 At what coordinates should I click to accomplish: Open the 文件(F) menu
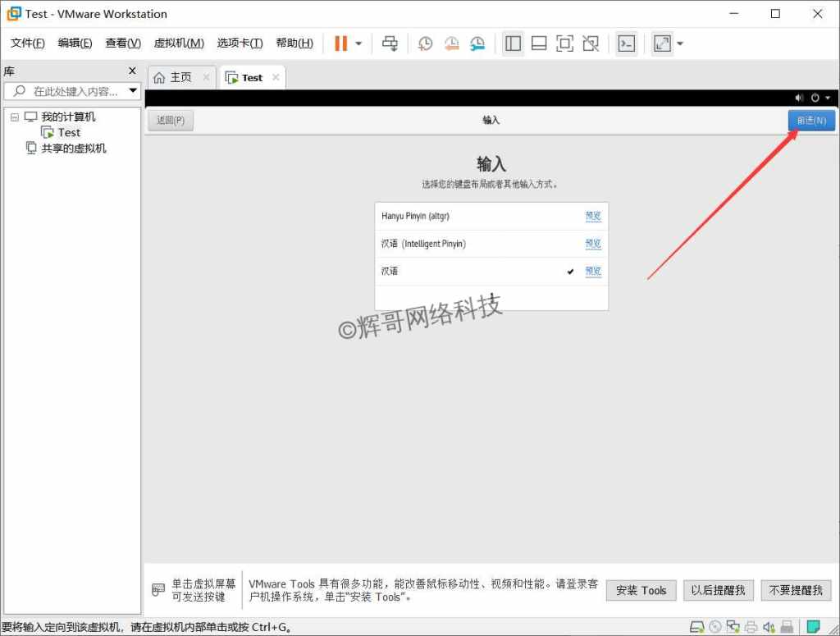coord(27,43)
